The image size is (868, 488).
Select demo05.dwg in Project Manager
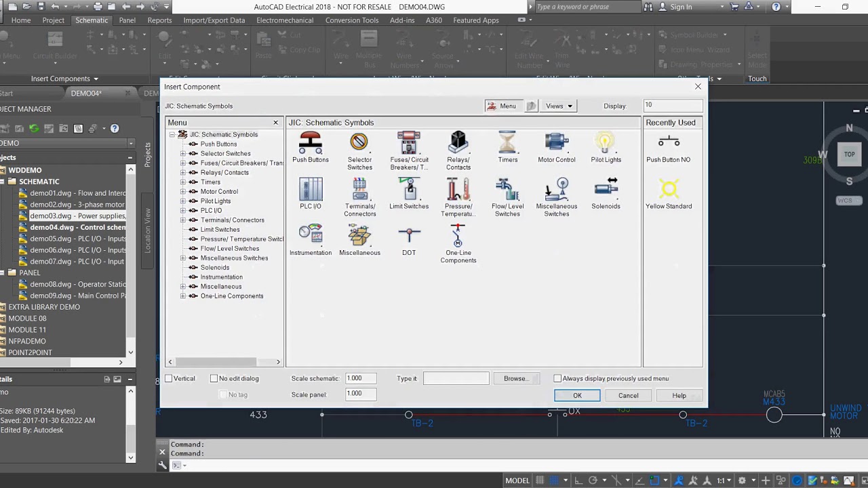(x=77, y=239)
